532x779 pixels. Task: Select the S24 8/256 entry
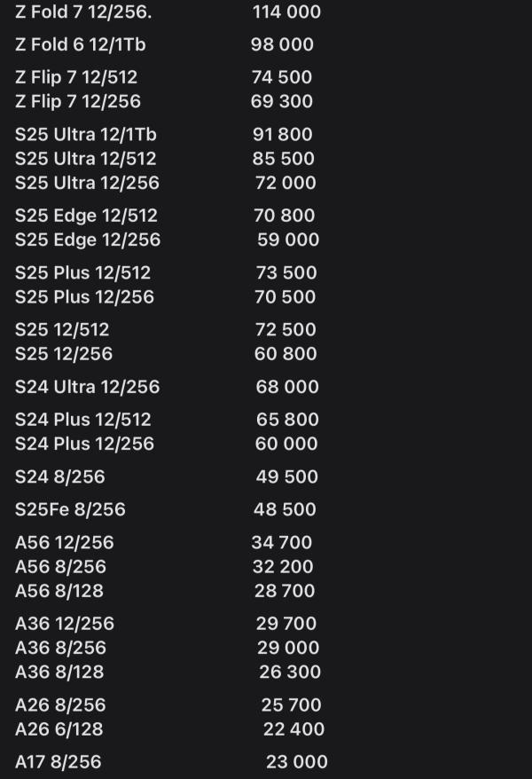click(x=59, y=477)
